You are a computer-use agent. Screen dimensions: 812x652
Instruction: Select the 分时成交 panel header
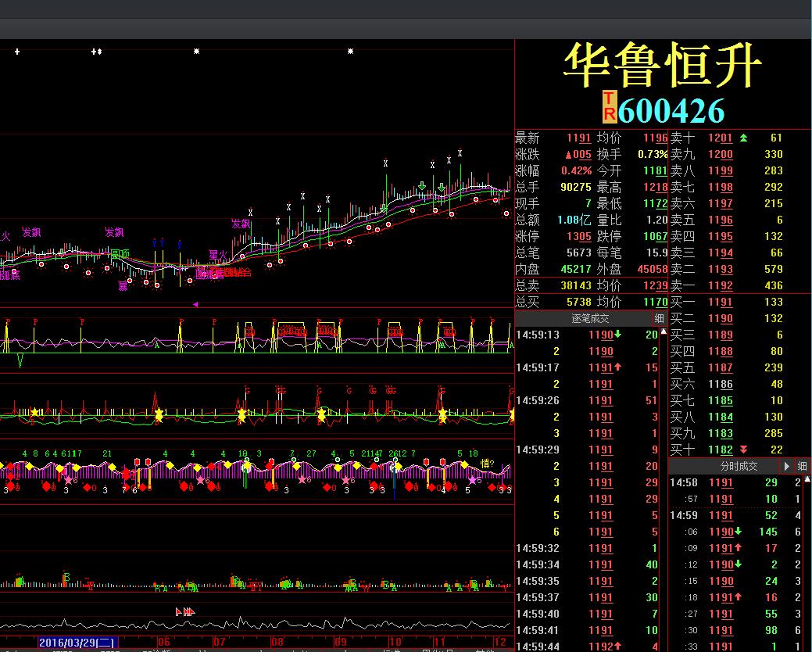(739, 466)
